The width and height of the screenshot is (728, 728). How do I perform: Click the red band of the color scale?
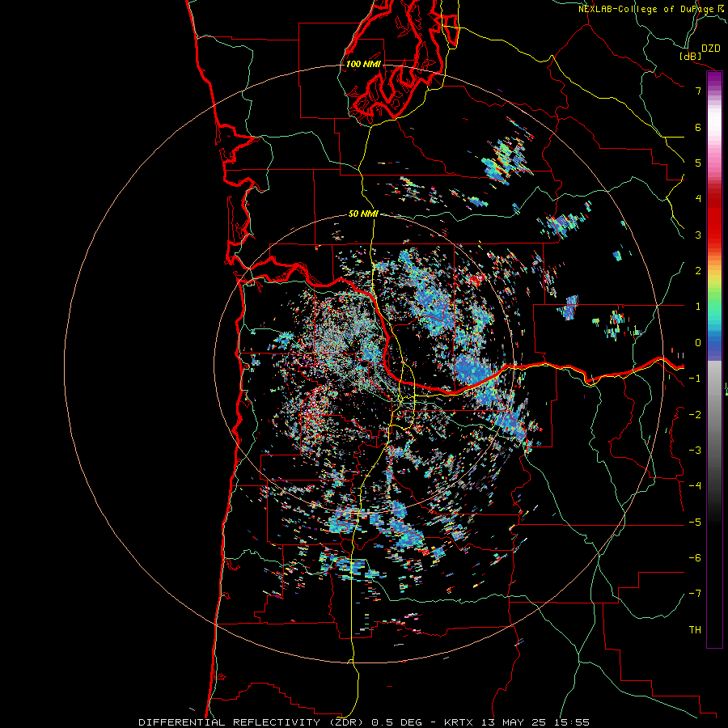pos(714,218)
